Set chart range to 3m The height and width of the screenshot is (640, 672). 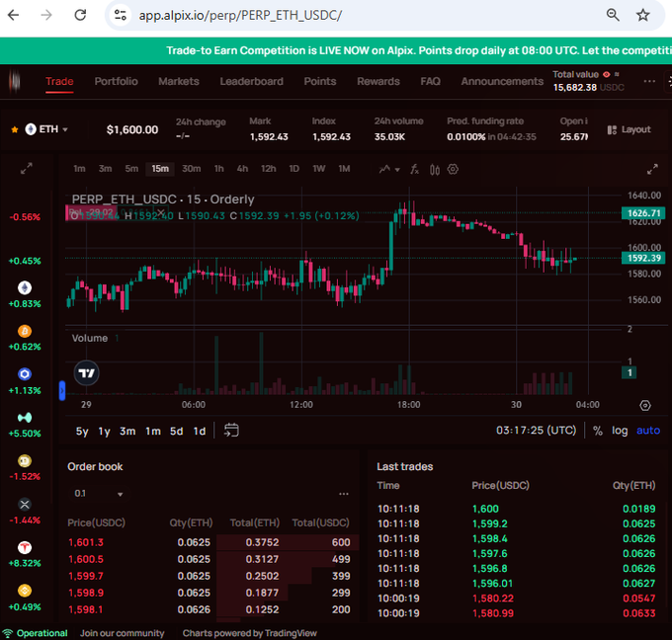coord(127,431)
